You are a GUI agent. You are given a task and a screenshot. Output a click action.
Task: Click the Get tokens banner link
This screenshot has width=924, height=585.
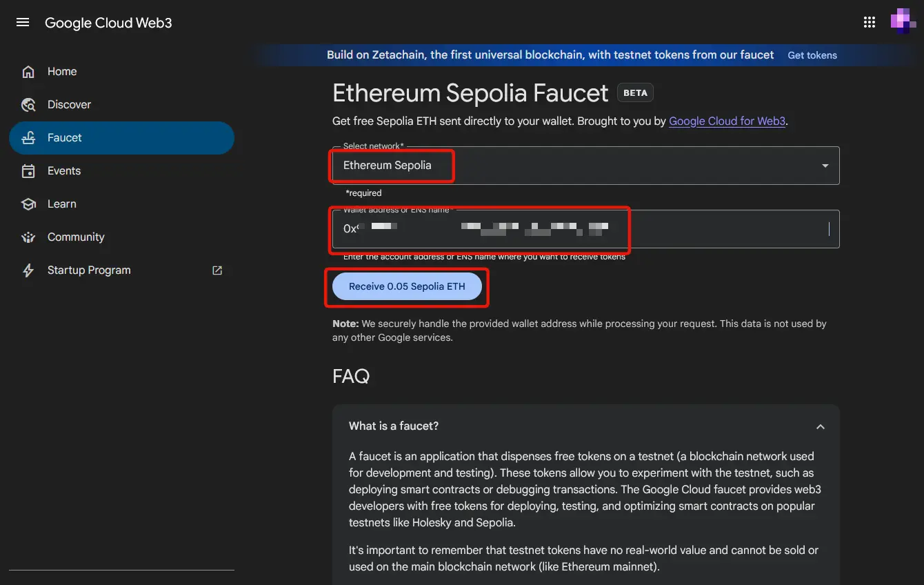[x=812, y=55]
